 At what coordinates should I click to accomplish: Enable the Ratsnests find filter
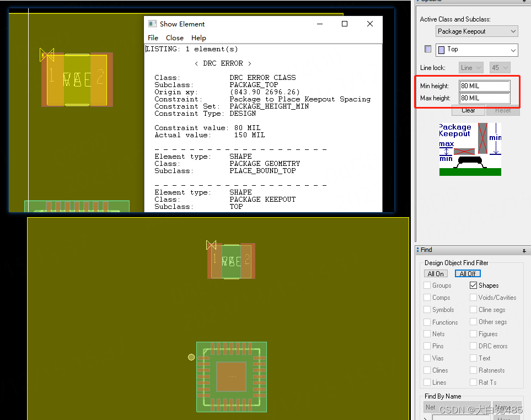[473, 370]
